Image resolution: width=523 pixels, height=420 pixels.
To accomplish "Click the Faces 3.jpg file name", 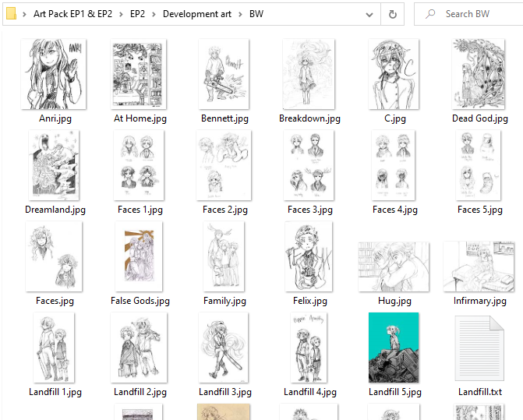I will [310, 210].
